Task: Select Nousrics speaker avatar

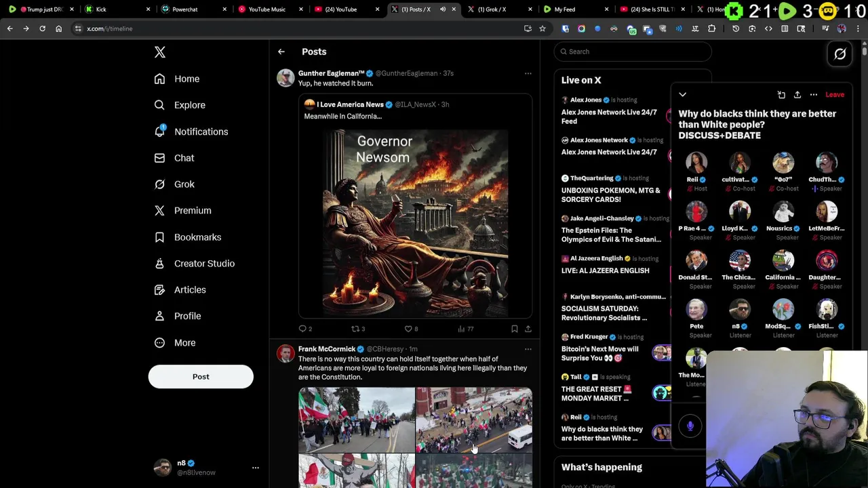Action: (783, 211)
